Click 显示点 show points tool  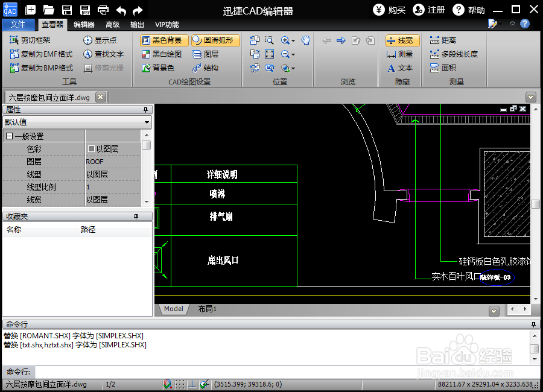click(100, 40)
